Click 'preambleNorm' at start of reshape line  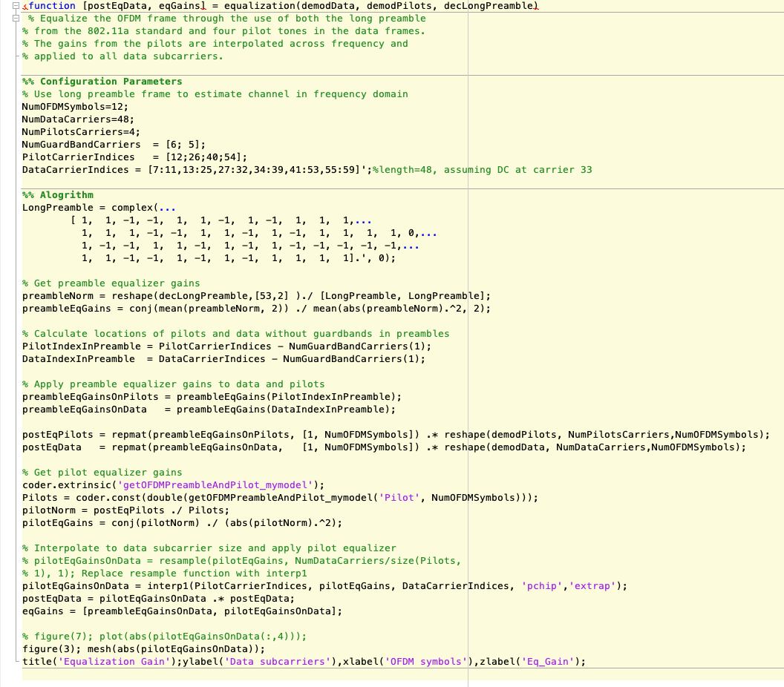pos(57,296)
